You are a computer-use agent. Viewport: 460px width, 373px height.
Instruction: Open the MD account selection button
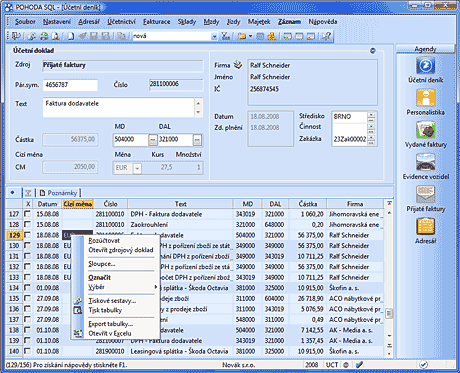[152, 140]
